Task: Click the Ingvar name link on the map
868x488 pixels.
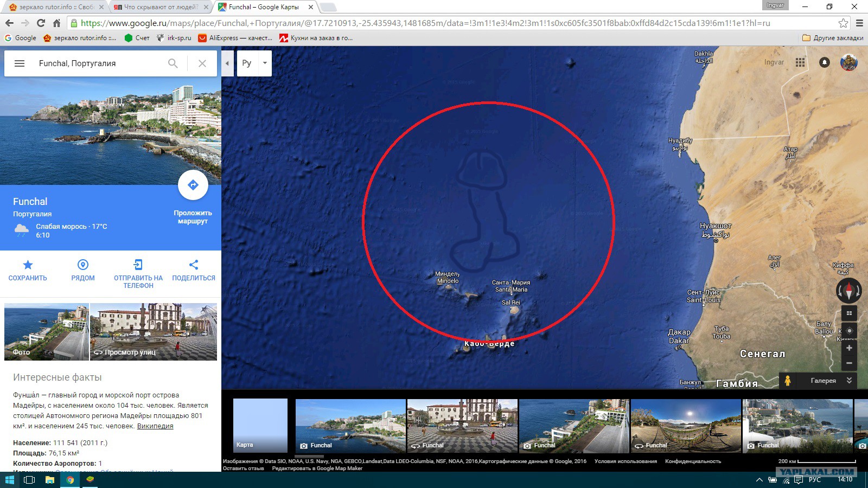Action: (774, 62)
